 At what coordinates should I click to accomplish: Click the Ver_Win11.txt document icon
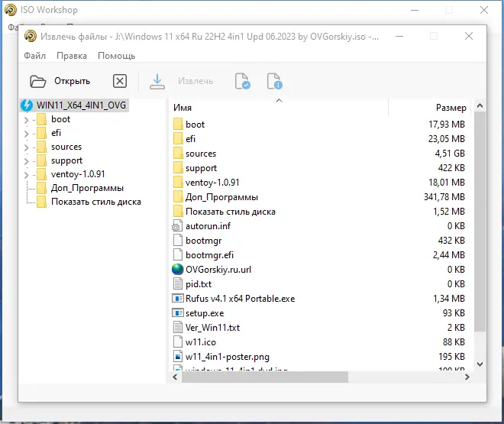178,328
